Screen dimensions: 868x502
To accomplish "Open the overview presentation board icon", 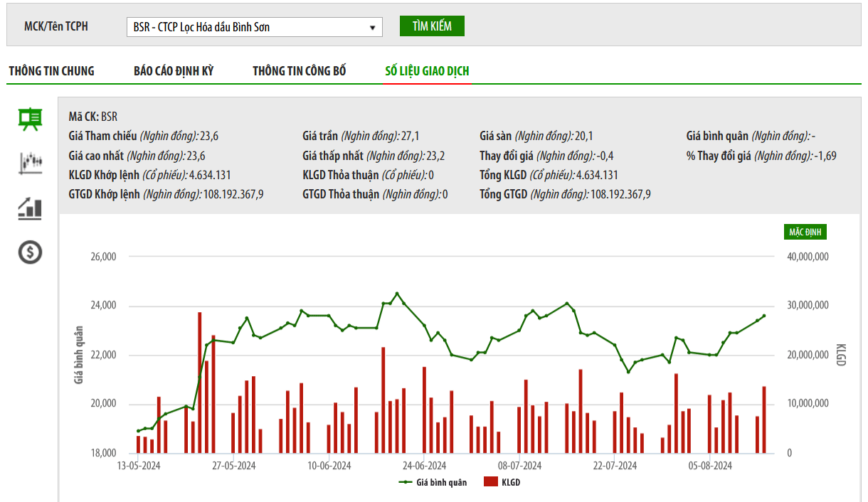I will point(30,119).
